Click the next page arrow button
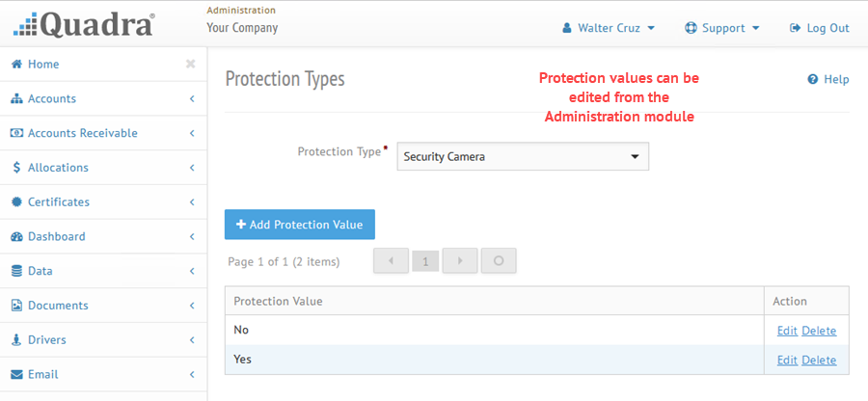 460,261
